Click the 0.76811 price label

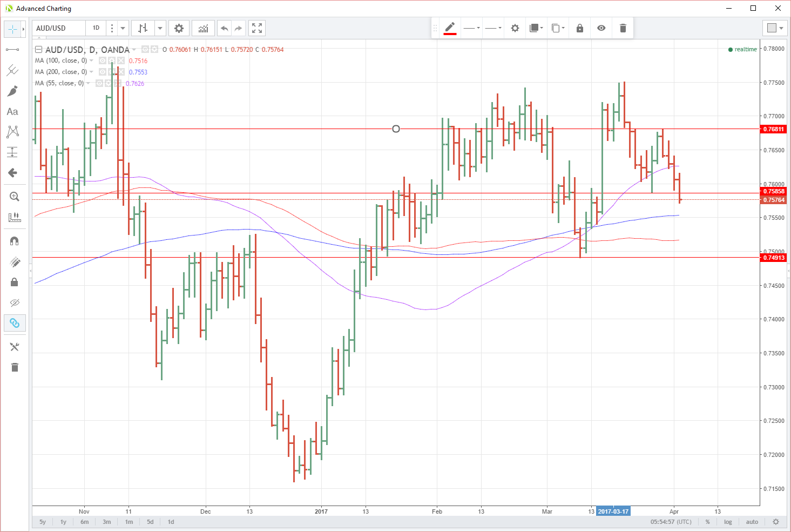[774, 129]
